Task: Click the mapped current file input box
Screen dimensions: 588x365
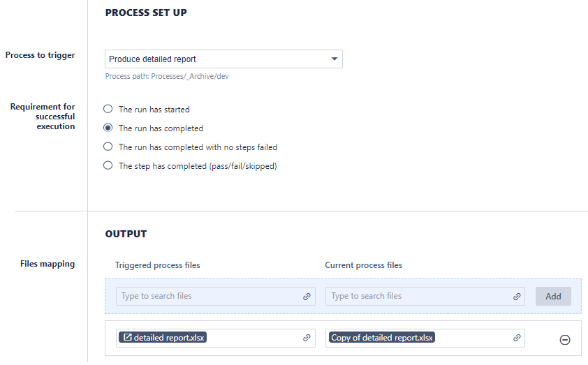Action: pos(475,338)
